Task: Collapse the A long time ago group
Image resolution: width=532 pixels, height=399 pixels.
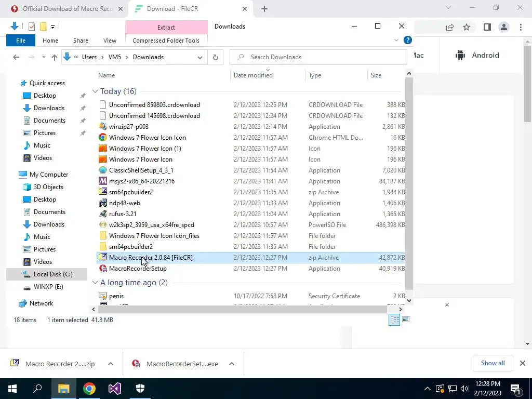Action: (x=96, y=283)
